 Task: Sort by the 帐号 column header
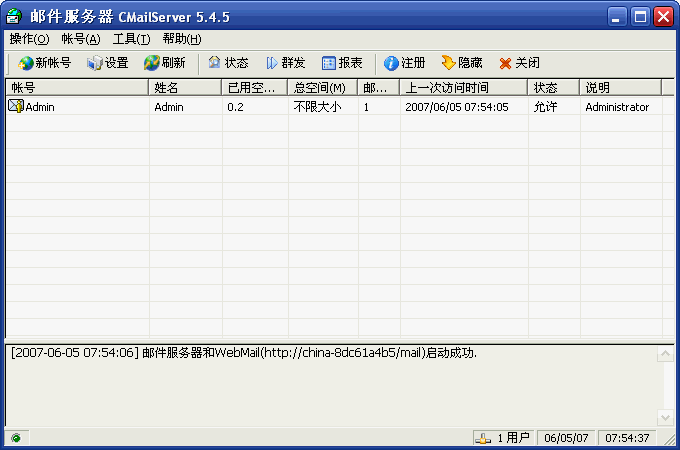tap(77, 88)
